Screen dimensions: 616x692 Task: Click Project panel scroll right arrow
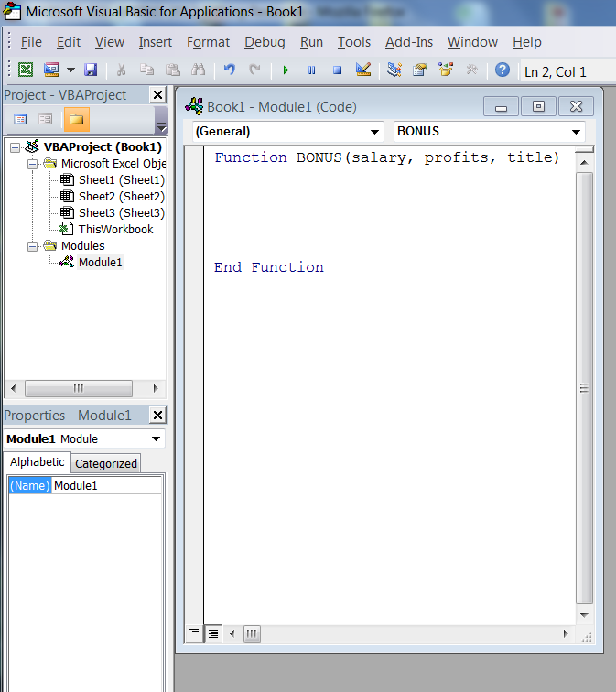(x=156, y=388)
